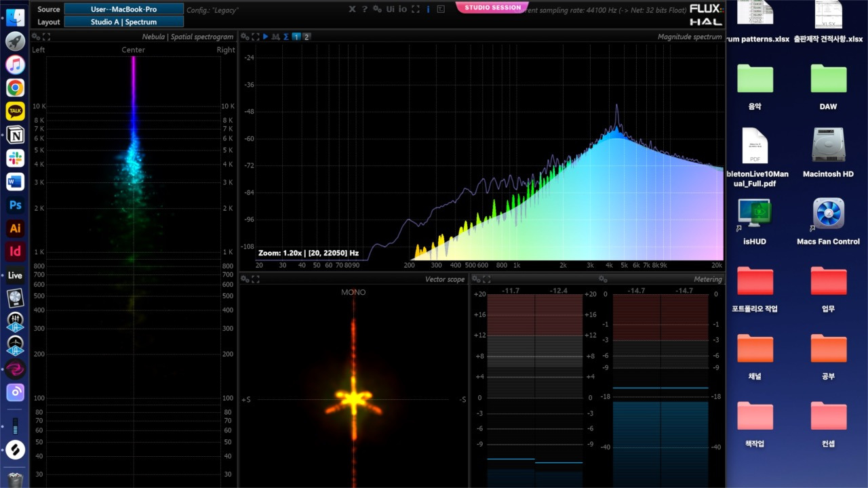Click the -12.4 peak value in Metering
Image resolution: width=868 pixels, height=488 pixels.
[559, 290]
